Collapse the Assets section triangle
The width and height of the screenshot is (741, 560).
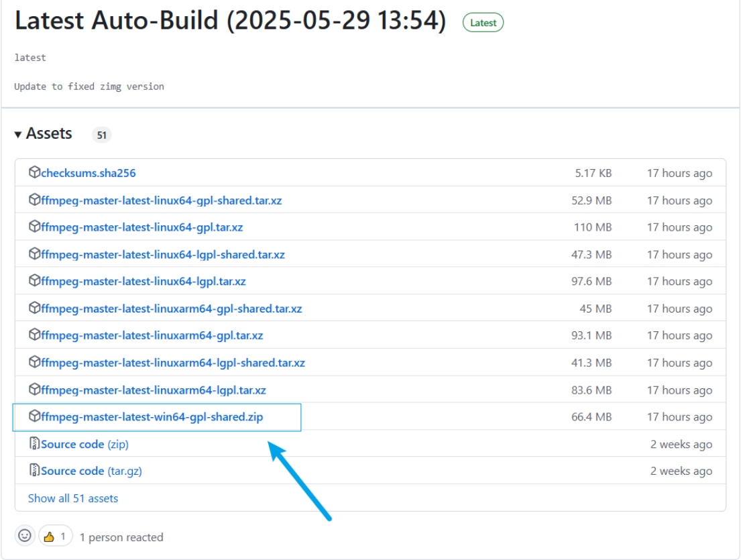(18, 135)
